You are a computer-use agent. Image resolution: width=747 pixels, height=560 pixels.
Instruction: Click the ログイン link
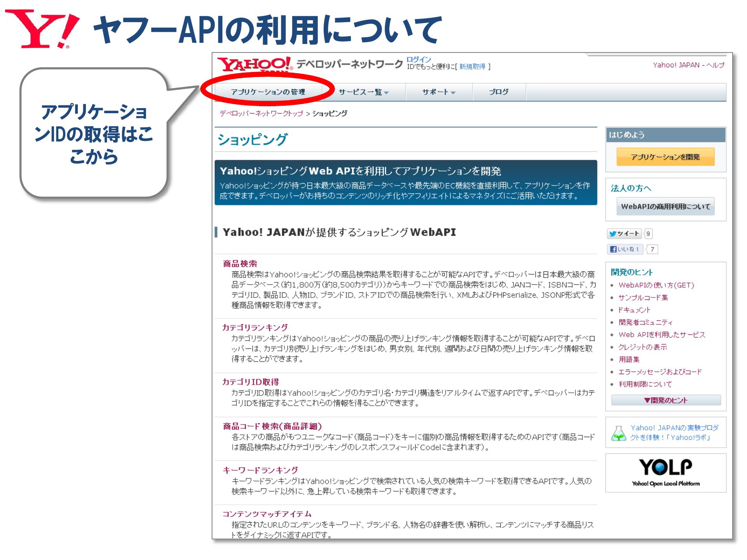pyautogui.click(x=419, y=59)
